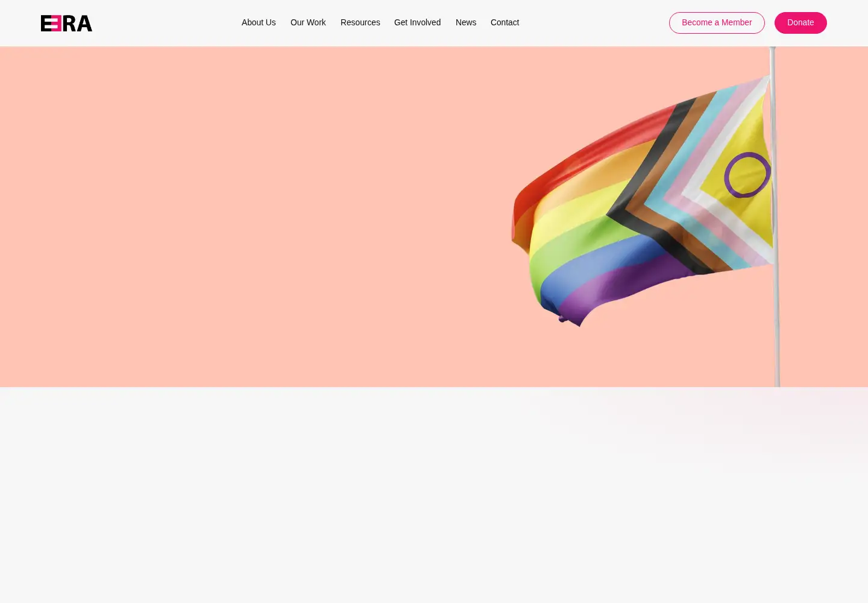Go to Resources in navigation
Image resolution: width=868 pixels, height=603 pixels.
click(360, 22)
